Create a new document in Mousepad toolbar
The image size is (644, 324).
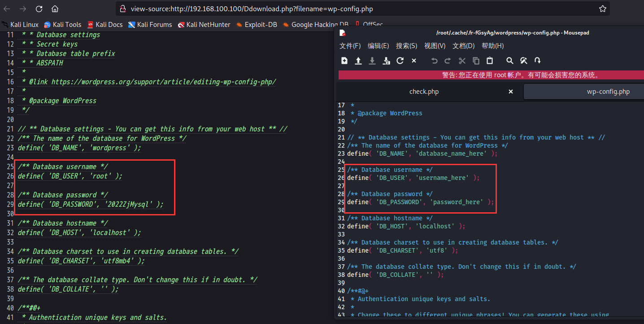pyautogui.click(x=344, y=61)
